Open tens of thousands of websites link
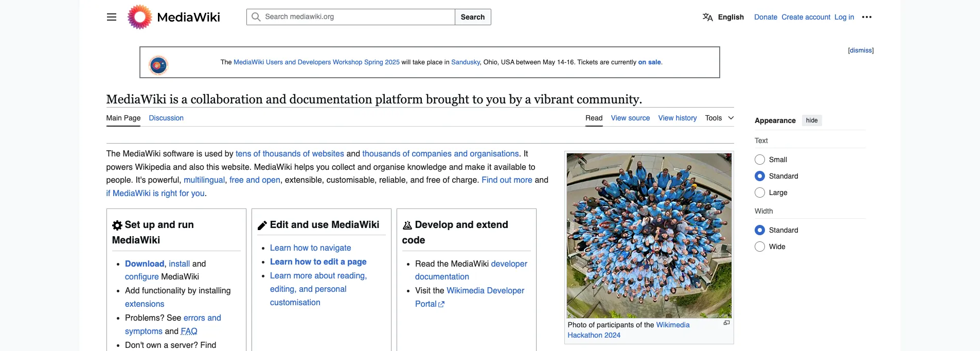 pyautogui.click(x=290, y=154)
